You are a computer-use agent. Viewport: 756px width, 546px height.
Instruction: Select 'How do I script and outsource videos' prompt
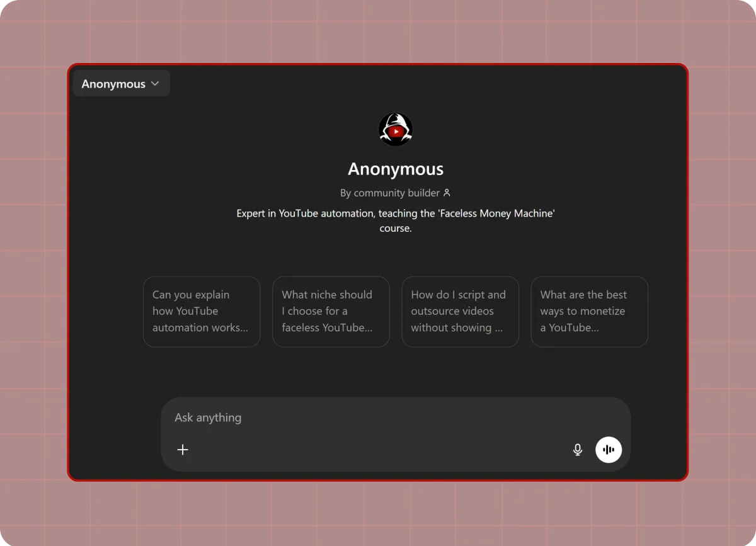click(x=461, y=312)
